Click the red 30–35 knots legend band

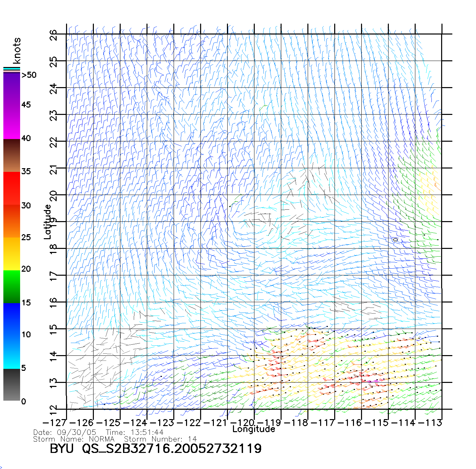(12, 188)
